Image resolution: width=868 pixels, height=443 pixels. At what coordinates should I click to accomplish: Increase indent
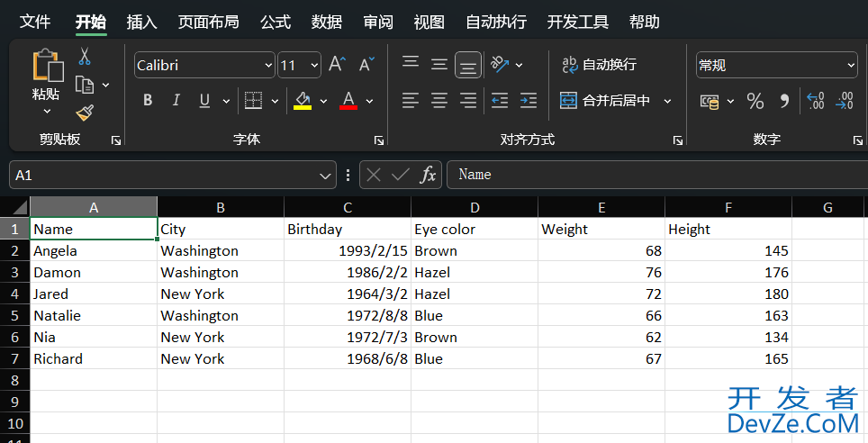(x=529, y=100)
